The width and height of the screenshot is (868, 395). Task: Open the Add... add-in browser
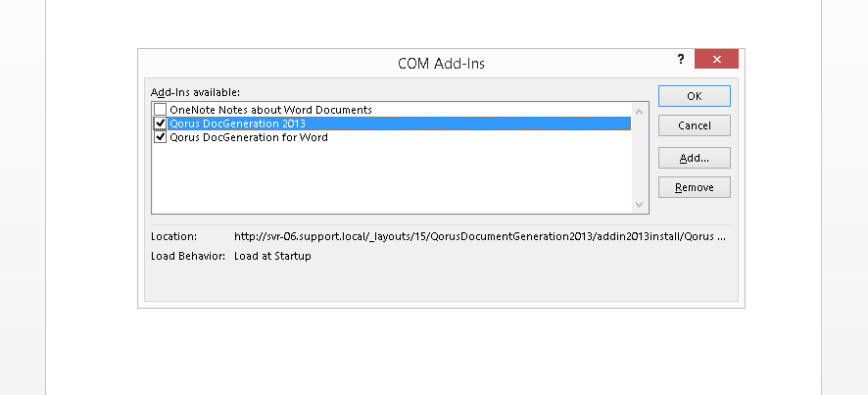click(x=695, y=158)
